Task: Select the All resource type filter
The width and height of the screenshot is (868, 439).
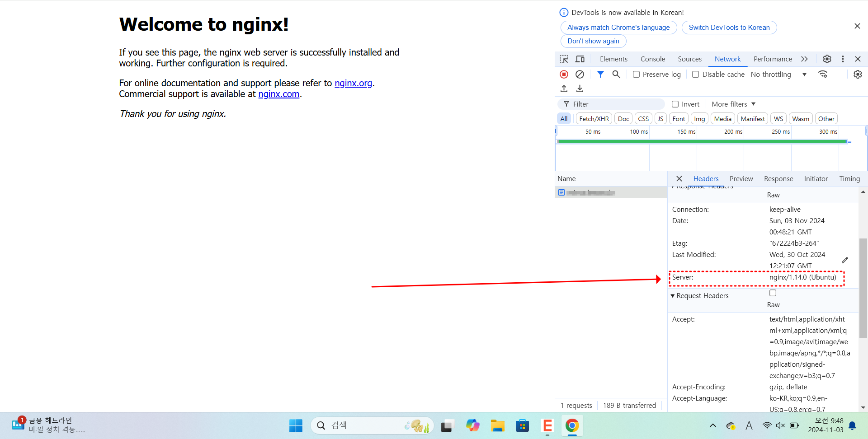Action: pyautogui.click(x=564, y=119)
